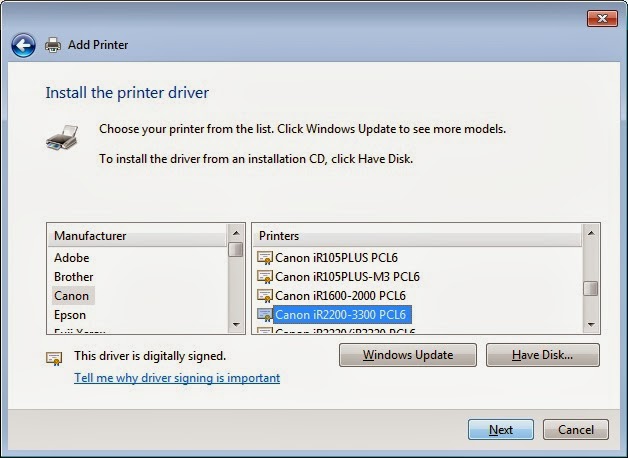The width and height of the screenshot is (628, 458).
Task: Click certificate icon of Canon iR105PLUS PCL6
Action: (265, 258)
